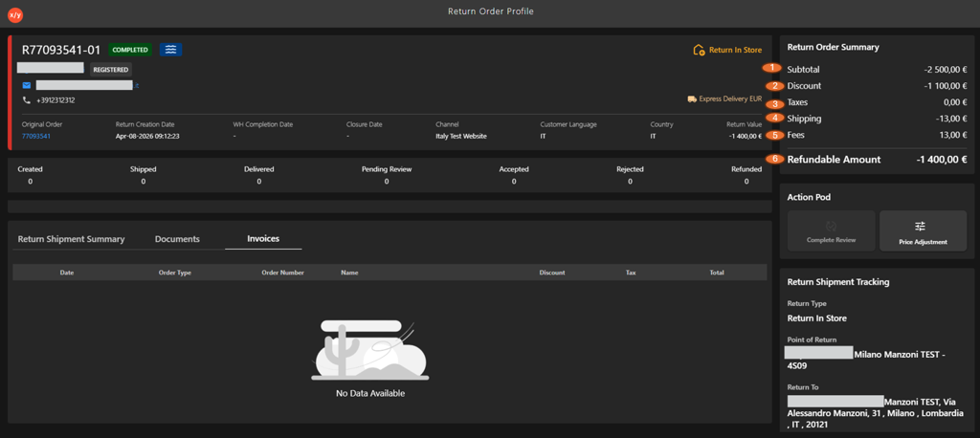Click Fees amount 13,00 €
The image size is (980, 438).
(954, 135)
